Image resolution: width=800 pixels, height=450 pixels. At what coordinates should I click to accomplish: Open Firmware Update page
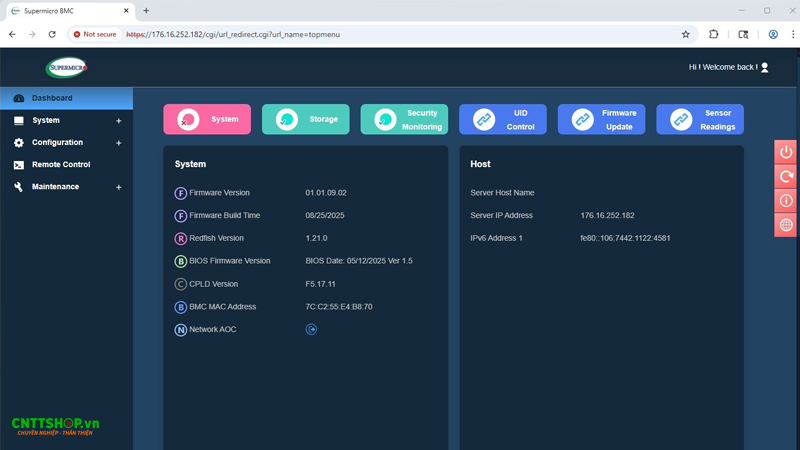601,119
